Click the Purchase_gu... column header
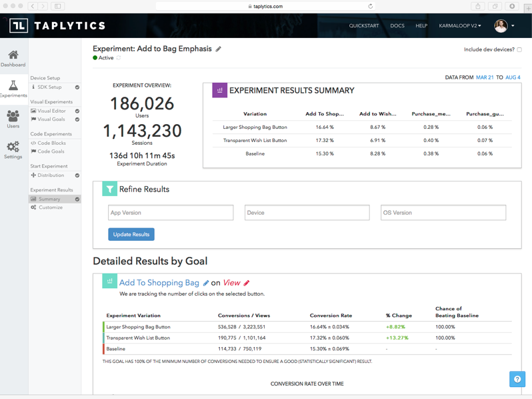Screen dimensions: 532x399 point(485,113)
